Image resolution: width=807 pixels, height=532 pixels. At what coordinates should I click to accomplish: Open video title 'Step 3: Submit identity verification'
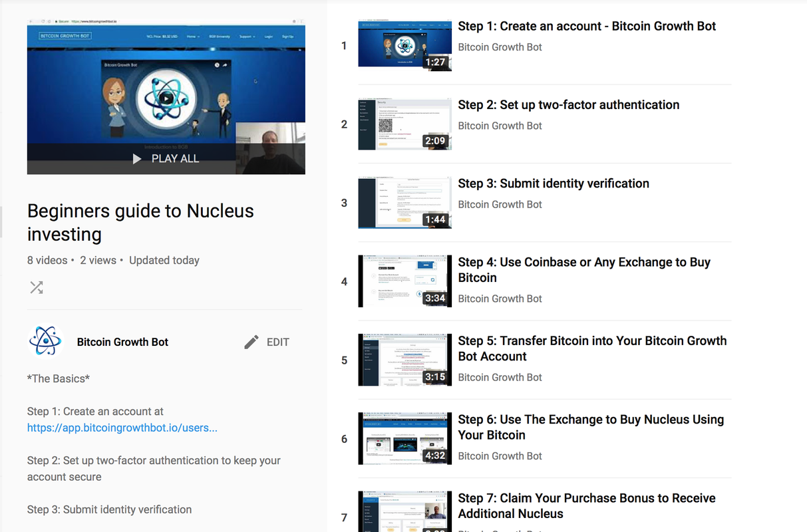click(x=554, y=184)
